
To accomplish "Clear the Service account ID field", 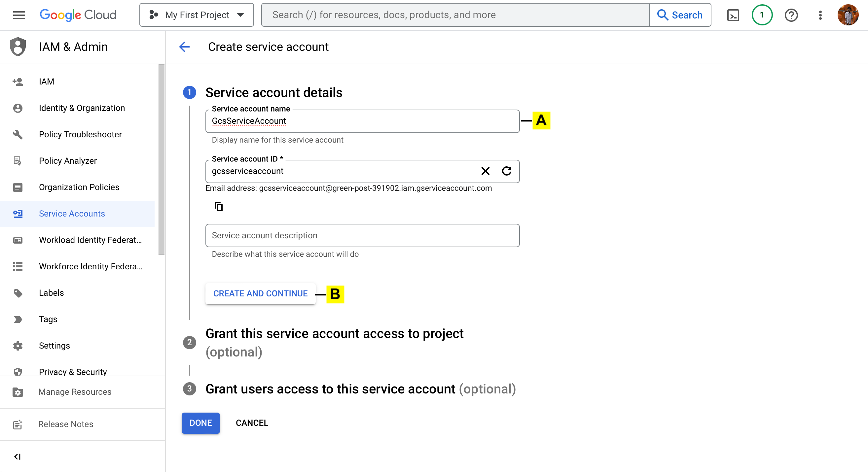I will tap(485, 171).
